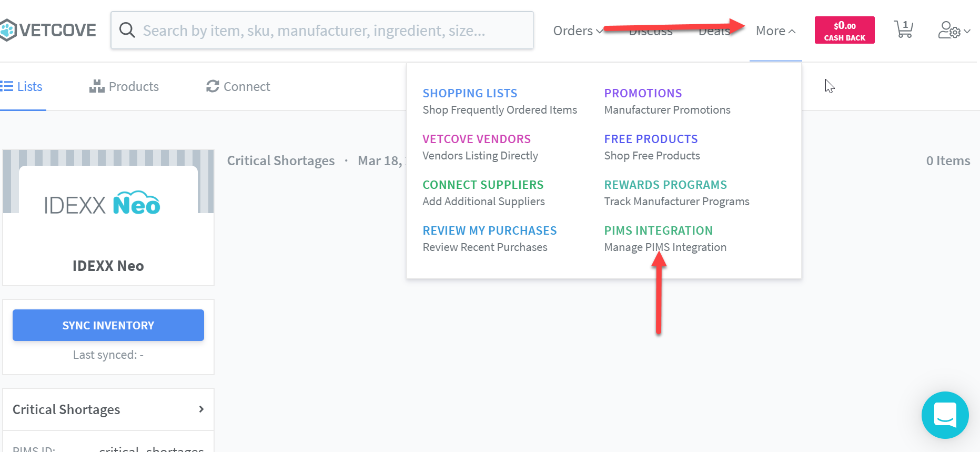Expand the Orders dropdown

tap(578, 31)
